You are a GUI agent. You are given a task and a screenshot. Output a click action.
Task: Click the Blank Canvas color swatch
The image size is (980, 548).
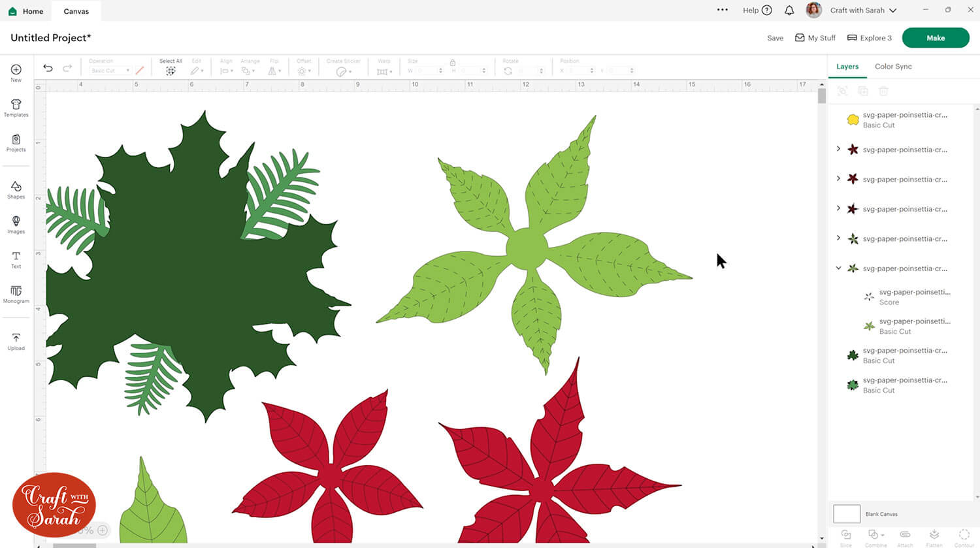[x=846, y=514]
